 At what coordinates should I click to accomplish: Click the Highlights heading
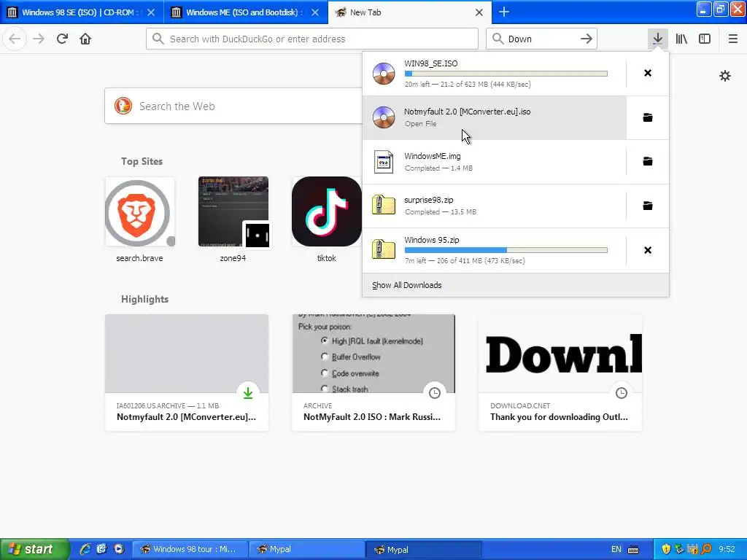145,299
